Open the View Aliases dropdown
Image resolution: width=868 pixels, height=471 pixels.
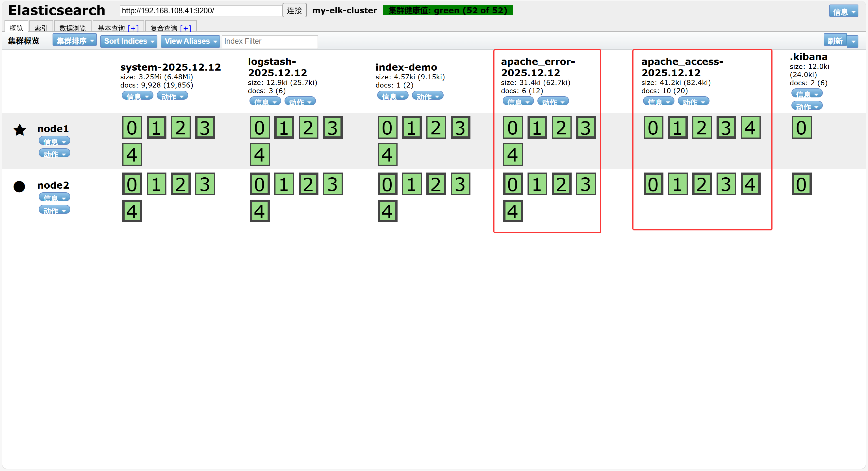click(190, 41)
